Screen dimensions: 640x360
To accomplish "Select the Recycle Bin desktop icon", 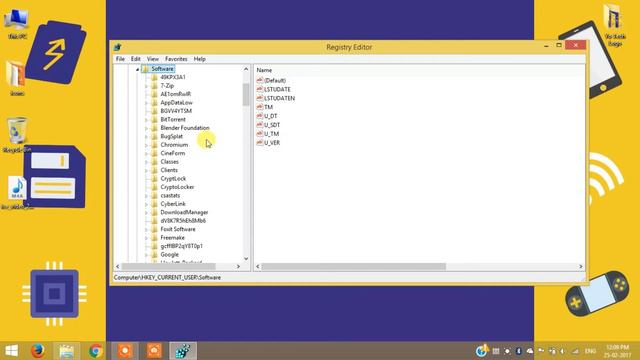I will (x=17, y=135).
